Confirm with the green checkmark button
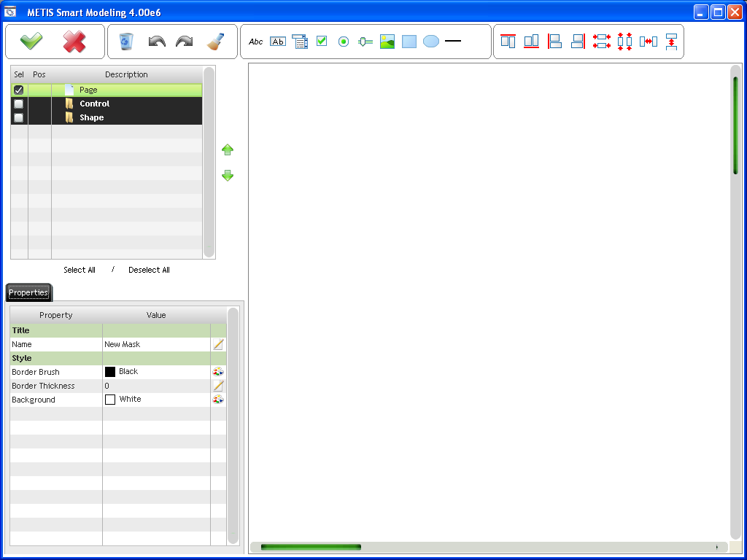This screenshot has height=560, width=747. [31, 42]
